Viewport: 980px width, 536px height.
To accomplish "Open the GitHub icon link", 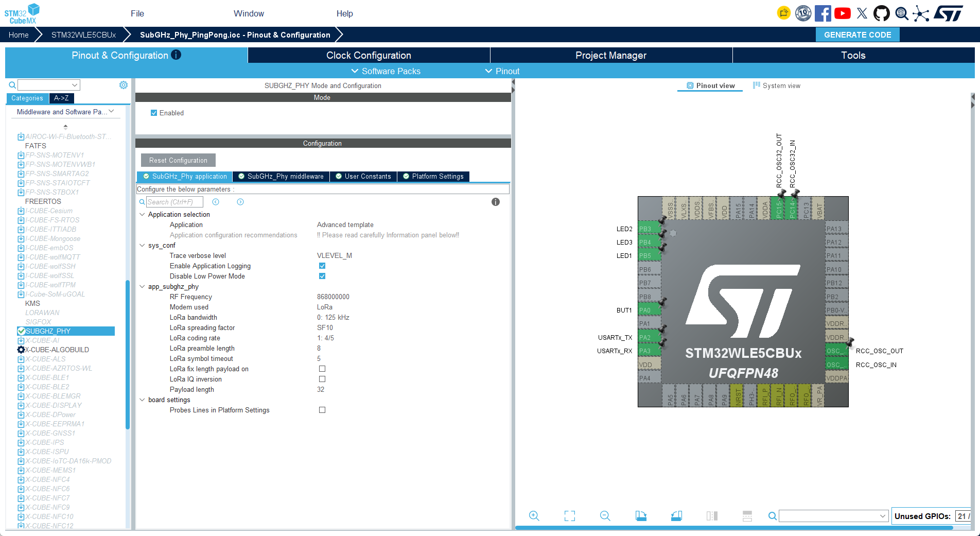I will 882,13.
